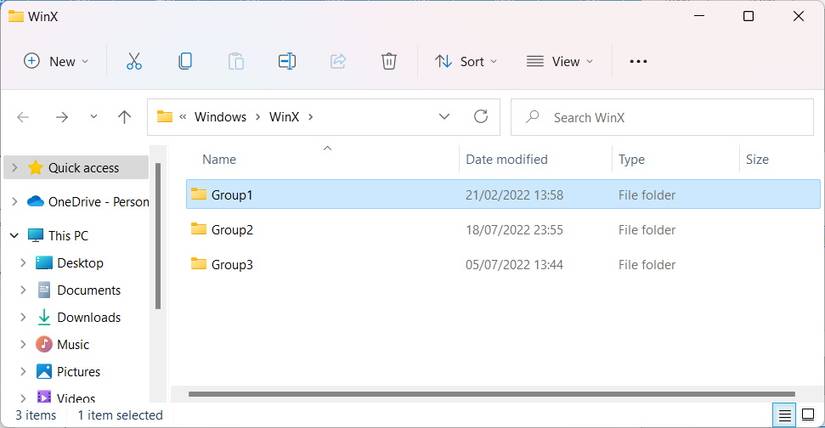The height and width of the screenshot is (428, 825).
Task: Click the Cut scissors icon
Action: (x=134, y=62)
